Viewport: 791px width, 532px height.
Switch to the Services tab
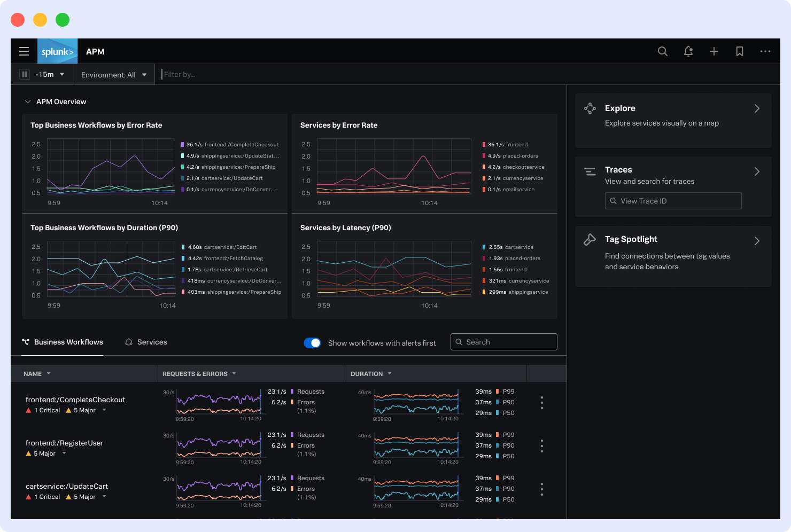146,342
